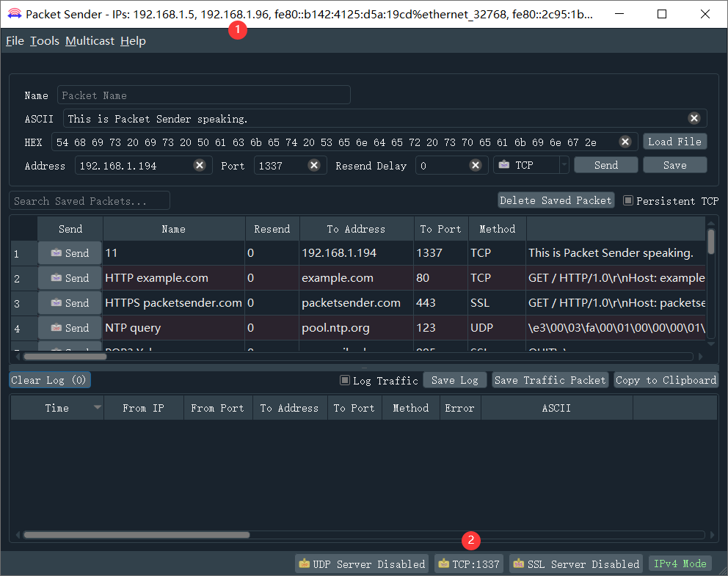
Task: Select the packetsender.com address cell
Action: [x=356, y=303]
